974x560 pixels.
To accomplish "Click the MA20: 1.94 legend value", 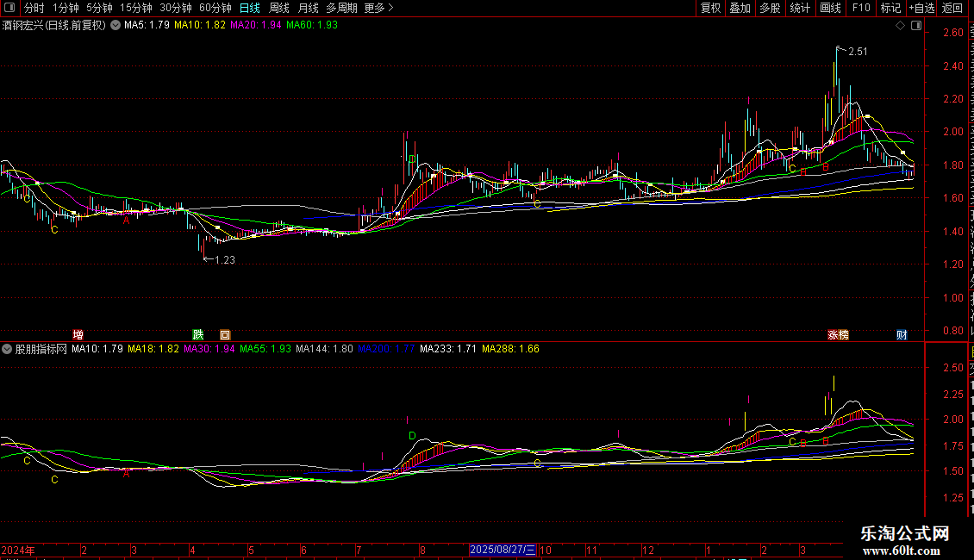I will click(x=256, y=25).
